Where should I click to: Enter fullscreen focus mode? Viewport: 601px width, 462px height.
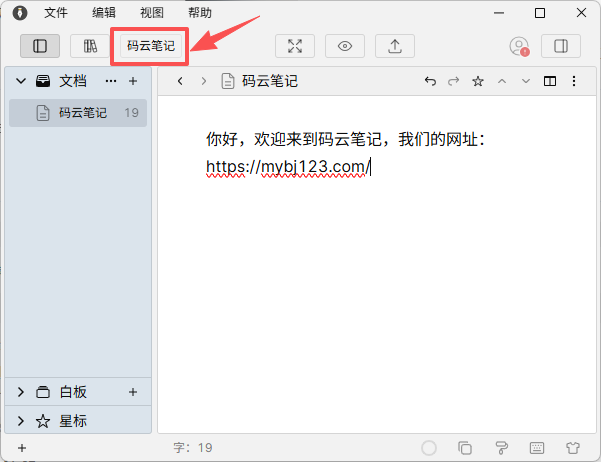click(295, 46)
